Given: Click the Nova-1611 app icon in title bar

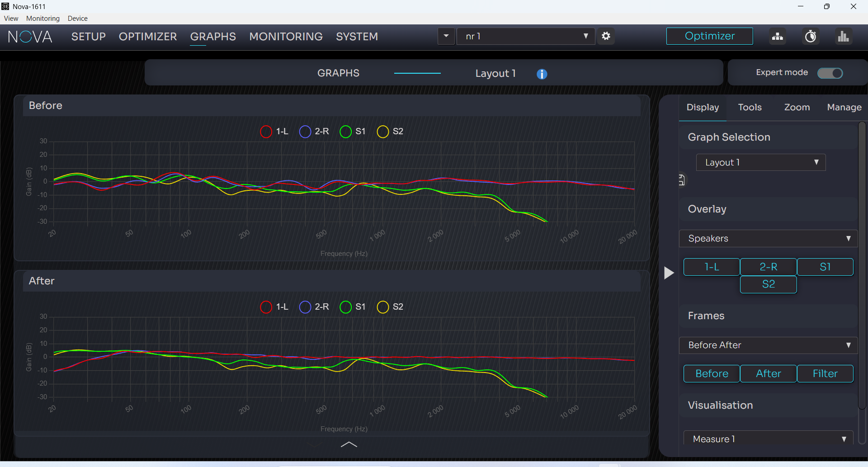Looking at the screenshot, I should point(5,6).
